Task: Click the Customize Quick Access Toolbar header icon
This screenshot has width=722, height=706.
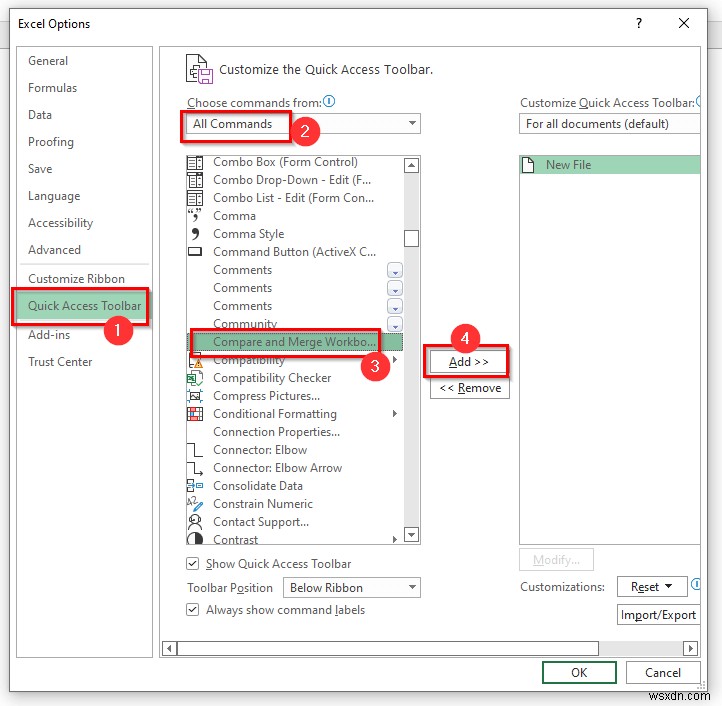Action: [199, 69]
